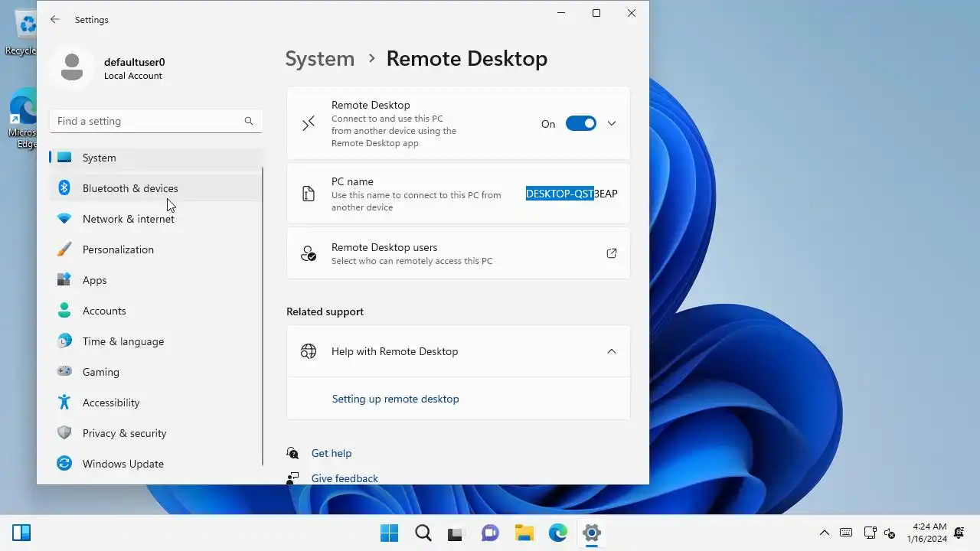Go to Gaming settings
The image size is (980, 551).
[156, 372]
